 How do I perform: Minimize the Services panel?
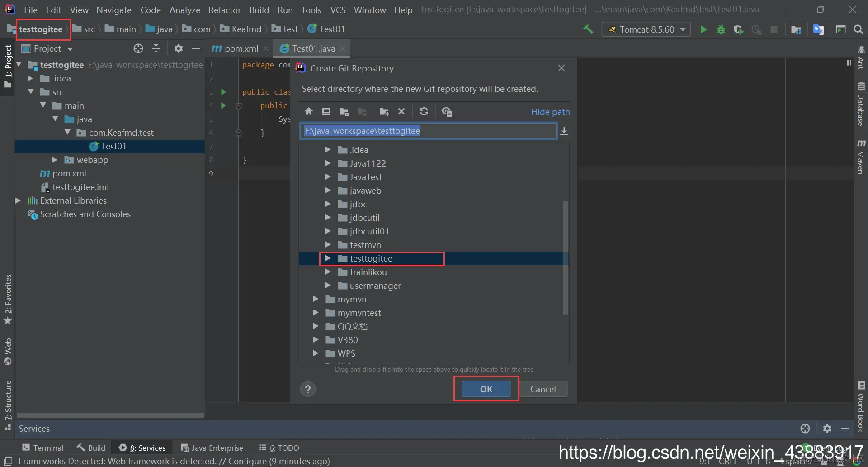coord(845,429)
